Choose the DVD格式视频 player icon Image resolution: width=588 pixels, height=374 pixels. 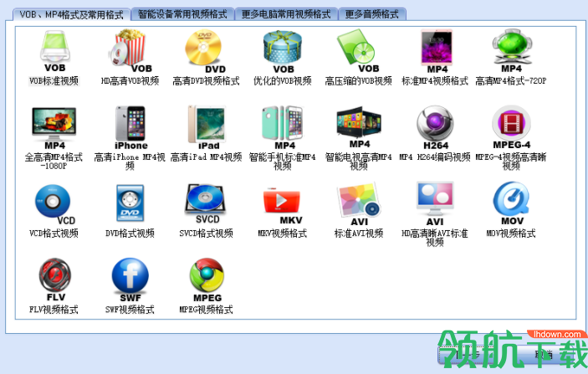[130, 203]
